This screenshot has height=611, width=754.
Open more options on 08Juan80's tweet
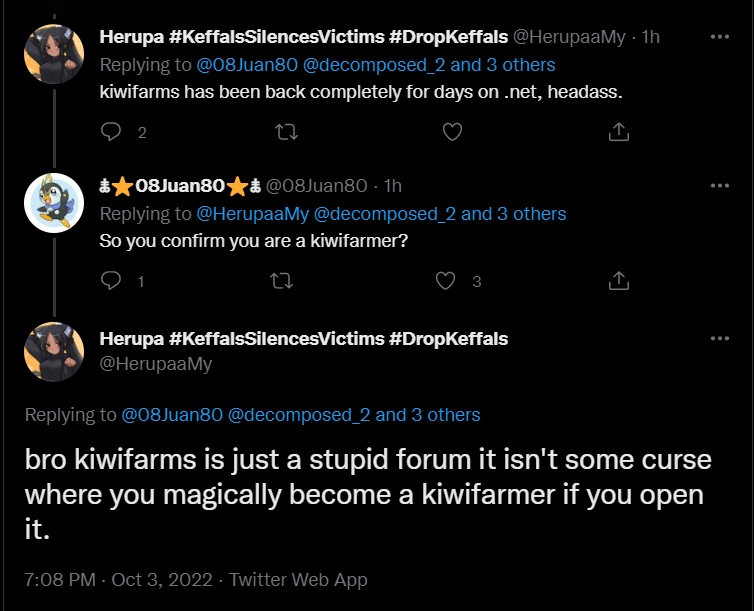pos(718,185)
